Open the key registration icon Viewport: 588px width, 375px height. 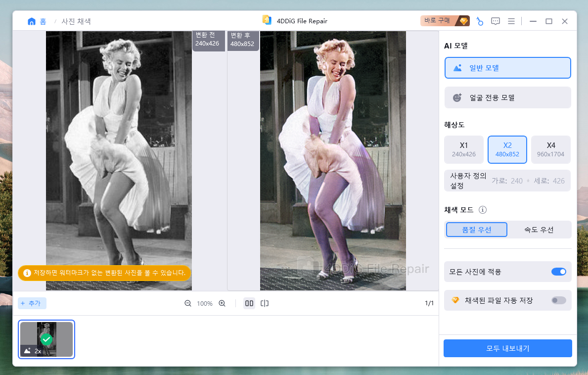480,21
